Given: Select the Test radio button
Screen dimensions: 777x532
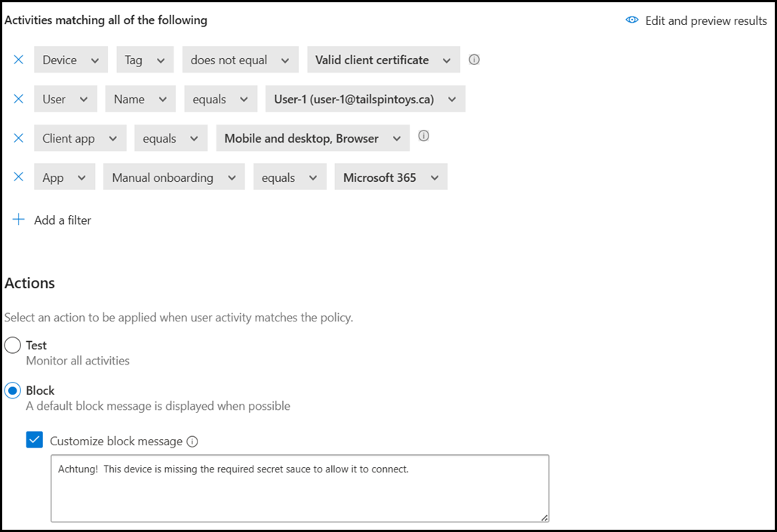Looking at the screenshot, I should tap(12, 345).
